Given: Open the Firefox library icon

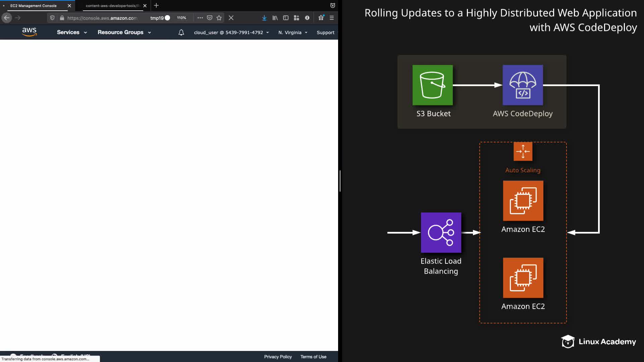Looking at the screenshot, I should click(x=275, y=18).
